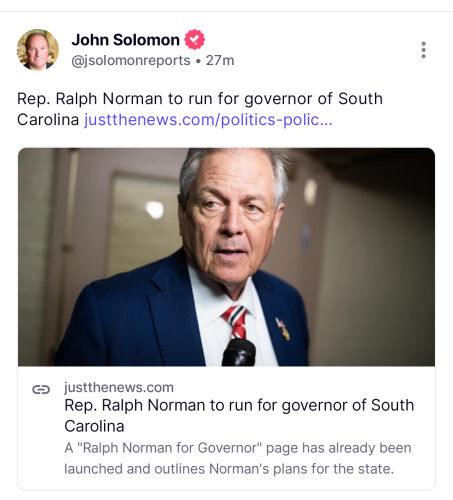This screenshot has width=453, height=500.
Task: Open the link card headline about governor run
Action: pyautogui.click(x=239, y=416)
